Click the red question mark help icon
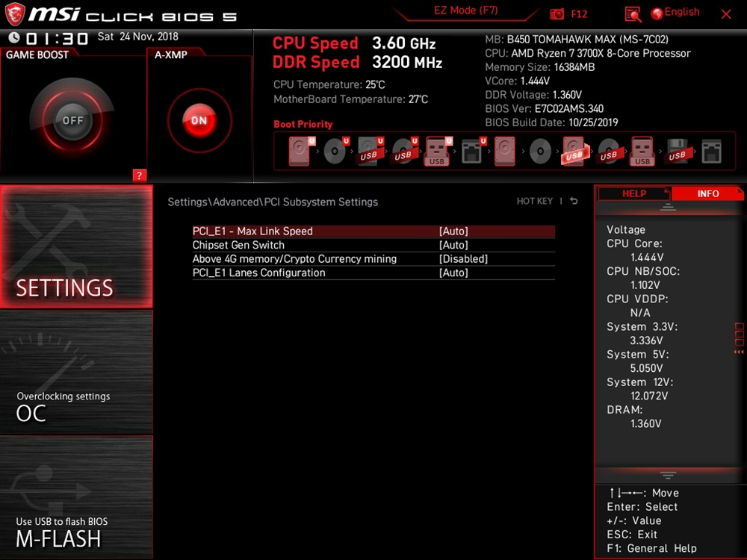The width and height of the screenshot is (747, 560). [139, 175]
